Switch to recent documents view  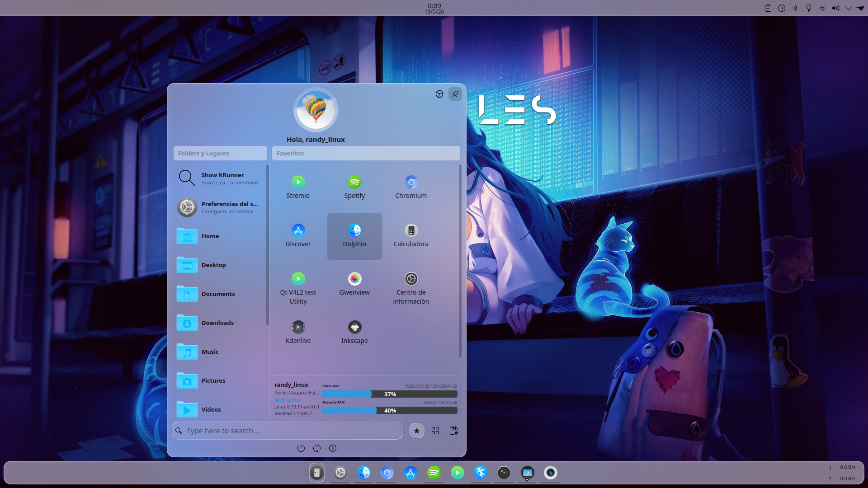click(454, 431)
